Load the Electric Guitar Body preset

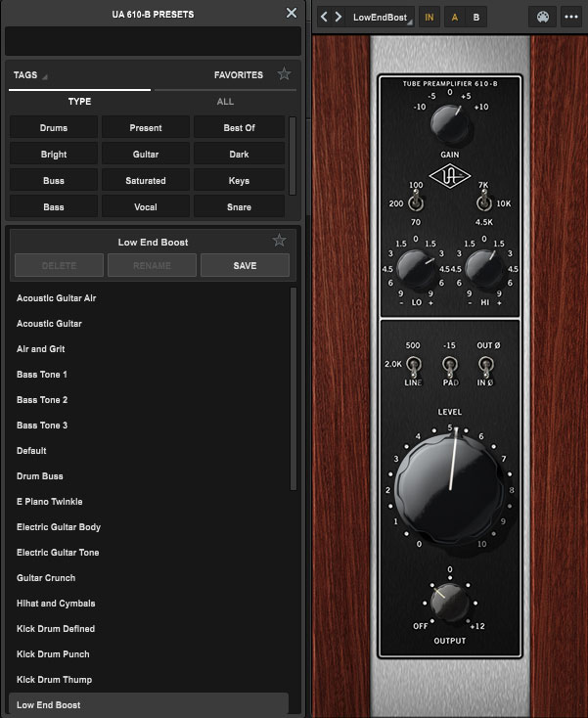[149, 527]
